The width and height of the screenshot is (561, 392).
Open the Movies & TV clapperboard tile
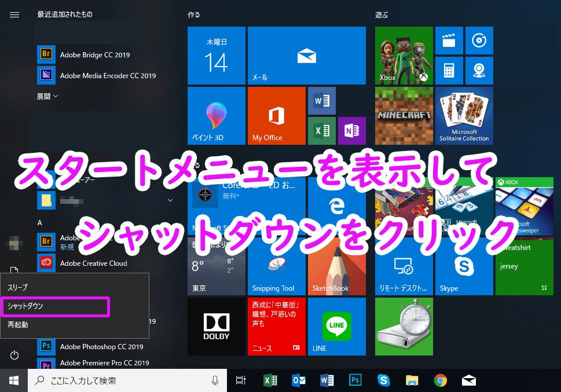(x=449, y=41)
